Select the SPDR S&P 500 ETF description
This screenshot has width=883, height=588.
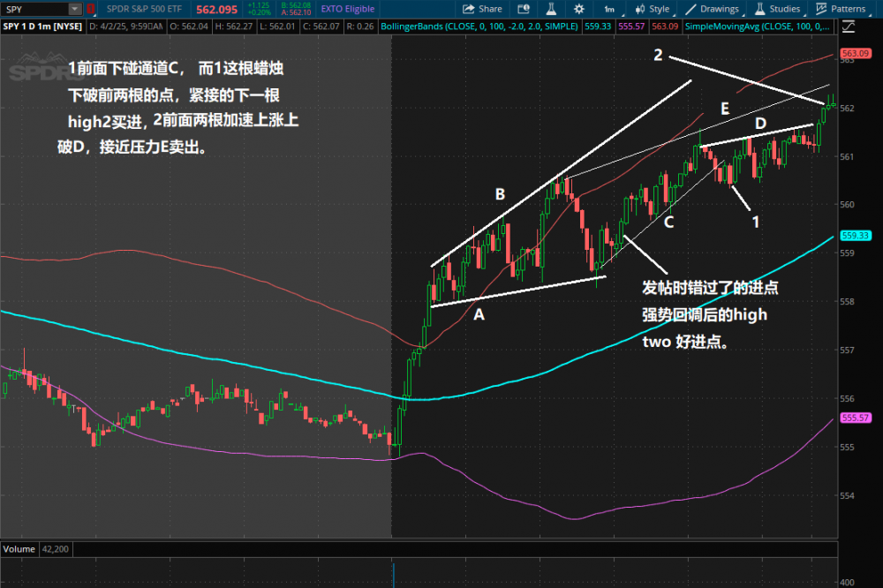(144, 9)
